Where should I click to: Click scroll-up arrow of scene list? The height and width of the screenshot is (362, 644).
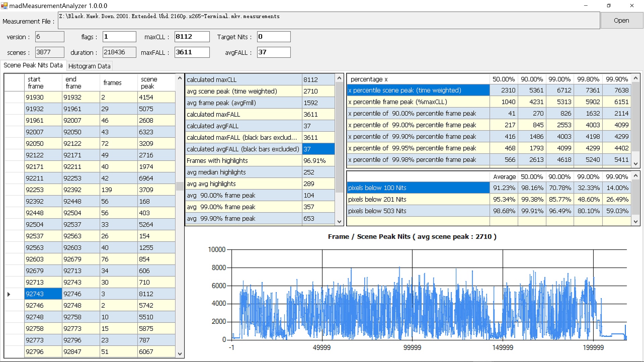pyautogui.click(x=180, y=78)
